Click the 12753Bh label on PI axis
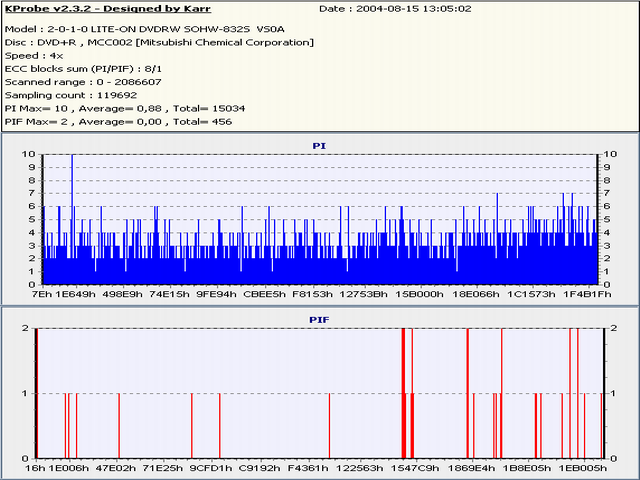The width and height of the screenshot is (640, 480). (x=364, y=294)
